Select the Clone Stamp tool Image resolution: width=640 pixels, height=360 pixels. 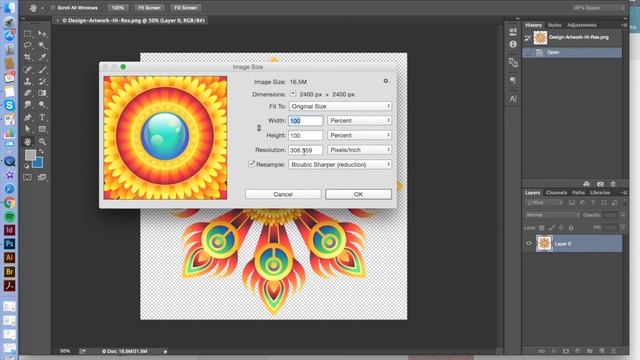(x=27, y=81)
